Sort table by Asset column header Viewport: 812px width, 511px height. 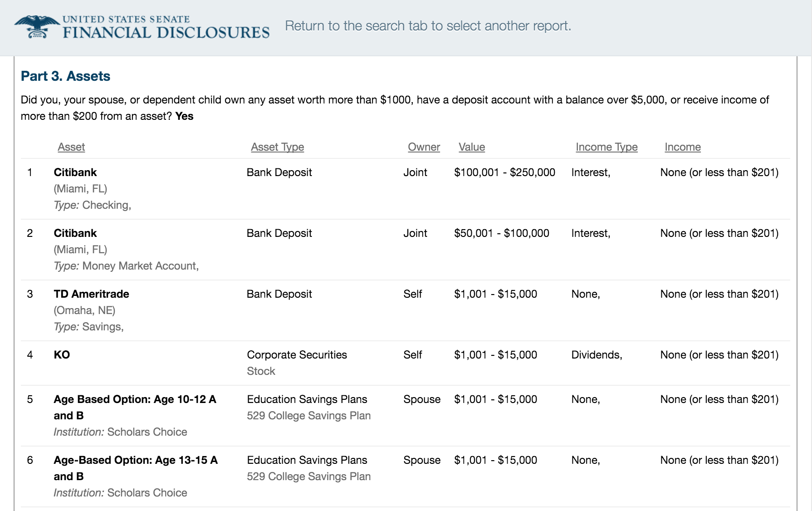[71, 147]
